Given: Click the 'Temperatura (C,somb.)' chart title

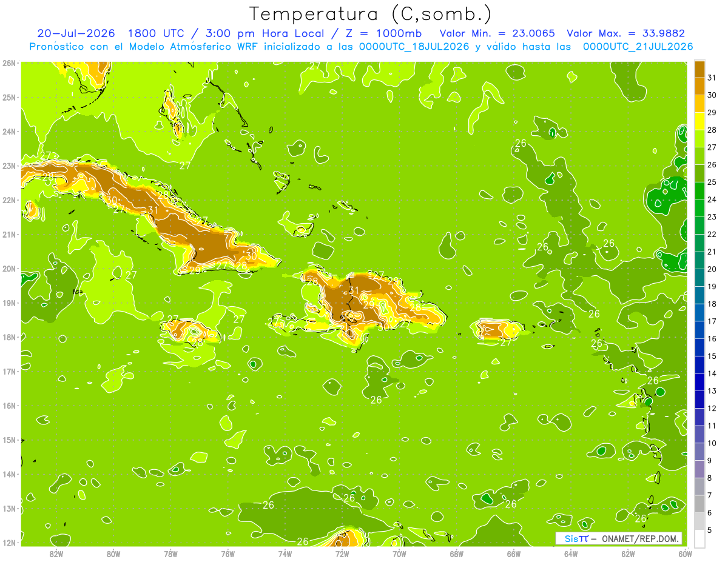Looking at the screenshot, I should coord(371,14).
